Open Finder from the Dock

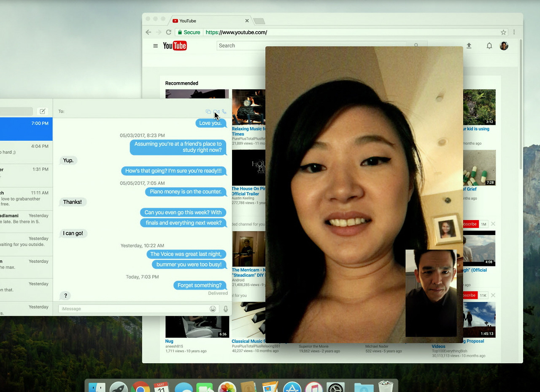tap(97, 387)
